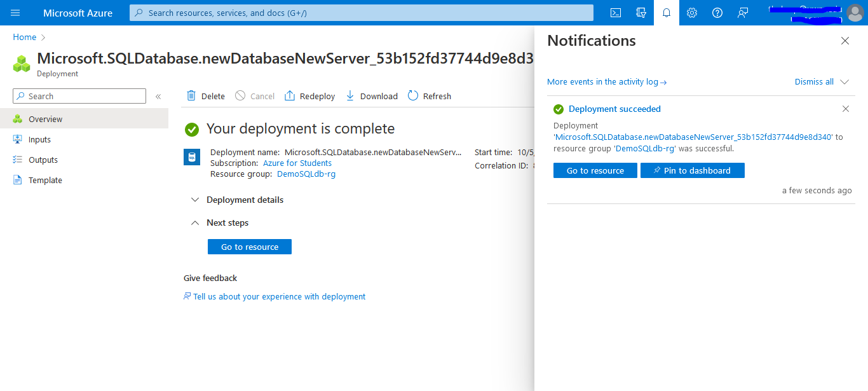868x391 pixels.
Task: Click the Delete trash icon
Action: click(x=191, y=96)
